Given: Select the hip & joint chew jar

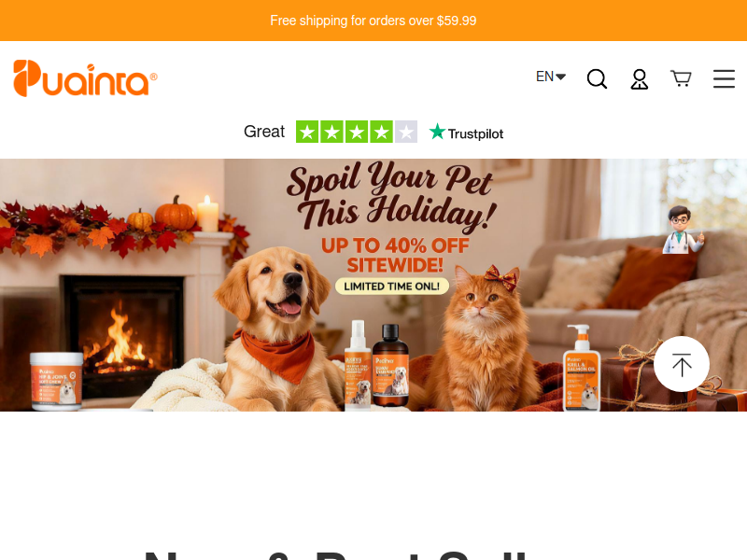Looking at the screenshot, I should [57, 381].
